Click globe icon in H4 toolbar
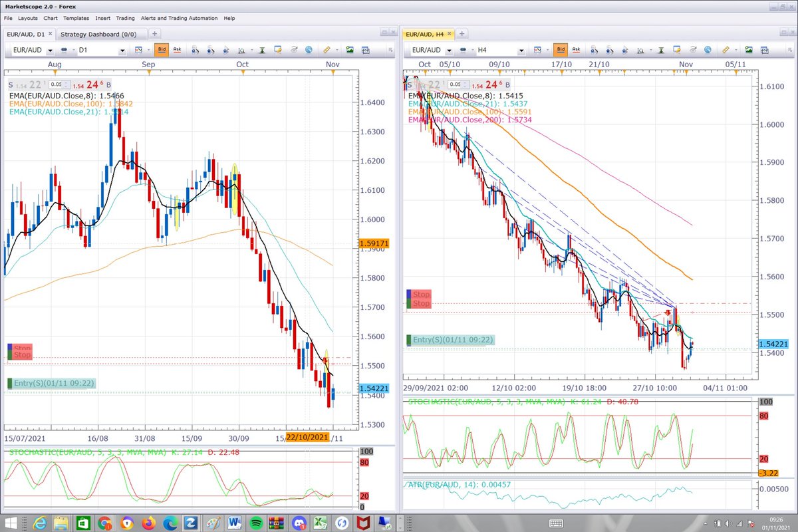 click(708, 50)
